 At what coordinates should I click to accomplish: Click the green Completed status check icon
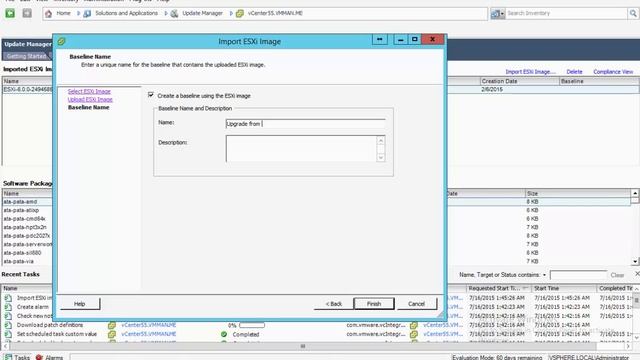tap(224, 334)
